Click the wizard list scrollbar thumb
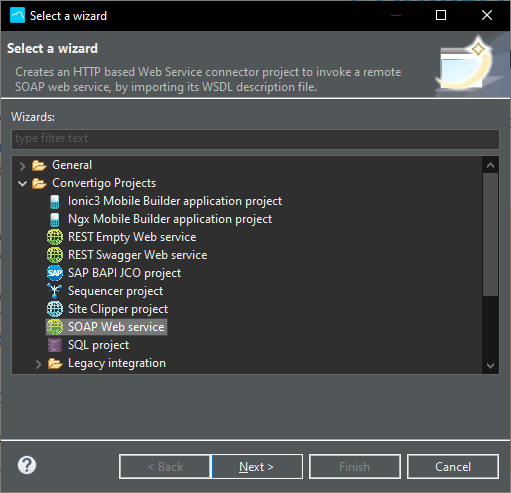This screenshot has width=511, height=493. click(490, 234)
